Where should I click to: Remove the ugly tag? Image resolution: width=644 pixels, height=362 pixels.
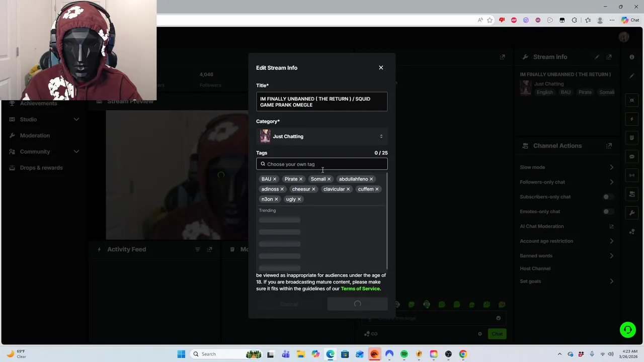point(299,199)
